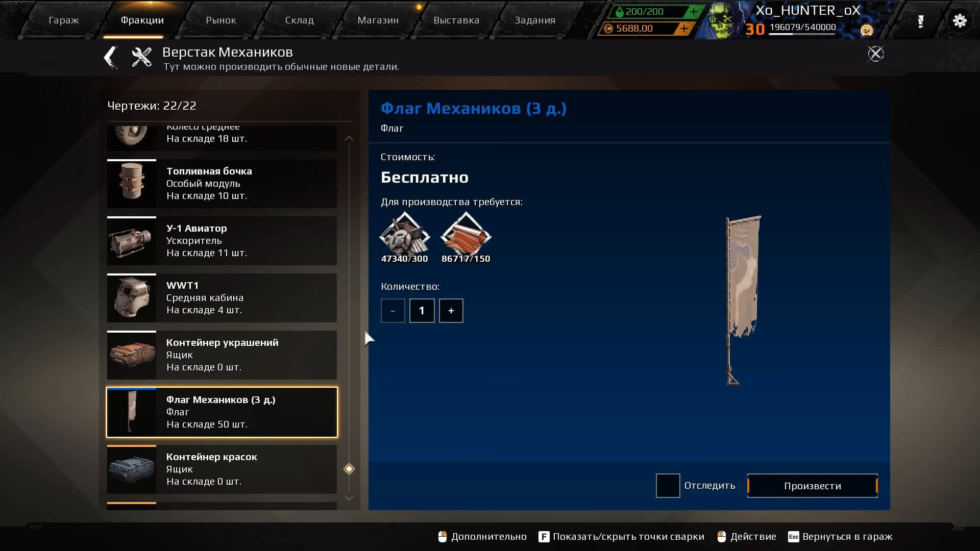Click the blueprint list up arrow
The image size is (980, 551).
click(349, 138)
